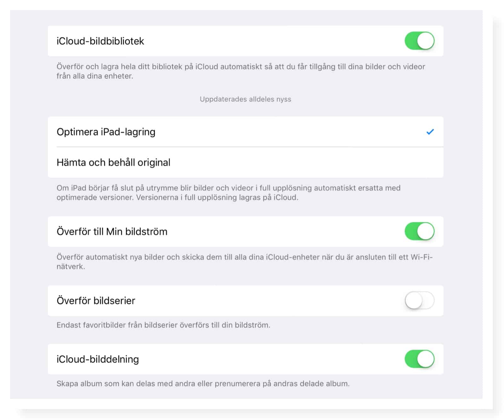
Task: Disable the Överför till Min bildström switch
Action: [x=419, y=231]
